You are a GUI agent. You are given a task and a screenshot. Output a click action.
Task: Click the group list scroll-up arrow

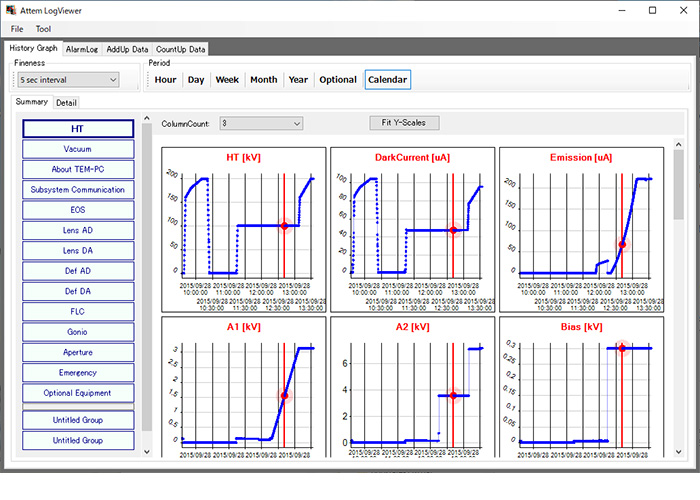click(147, 118)
